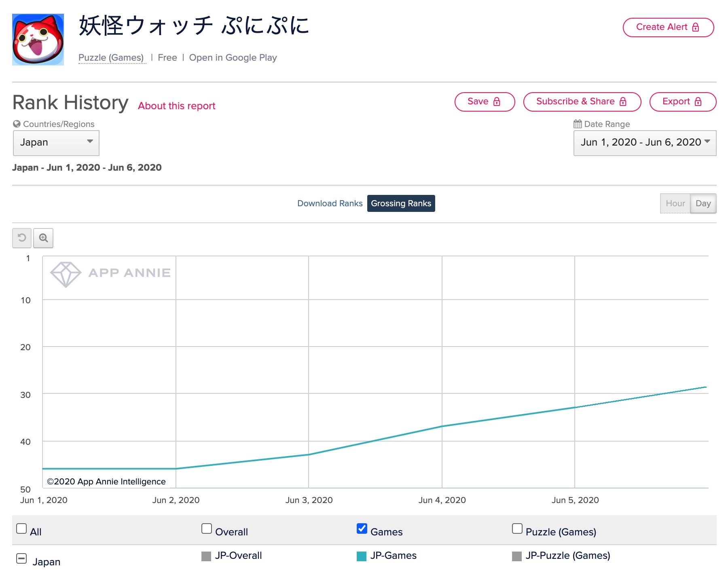Uncheck the Games checkbox

click(x=362, y=528)
